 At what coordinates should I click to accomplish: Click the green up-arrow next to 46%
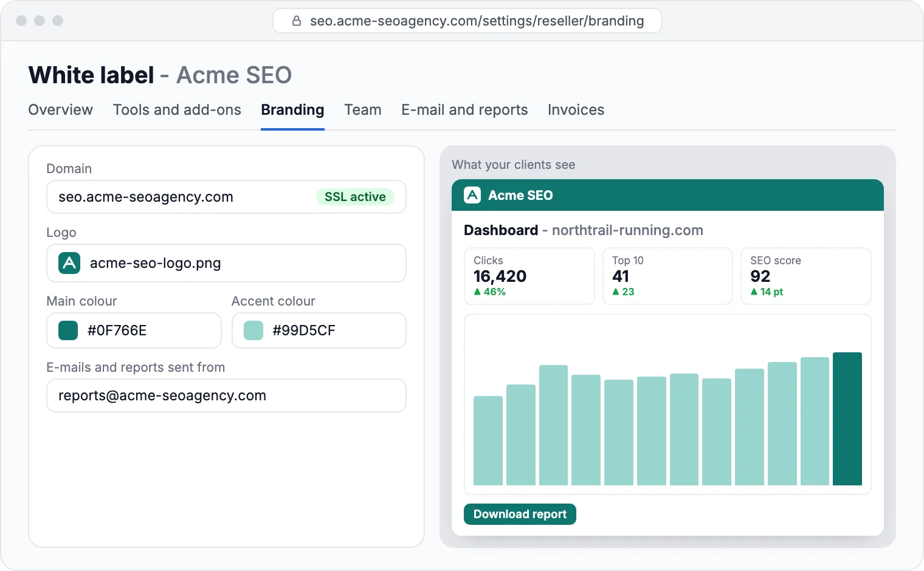point(477,292)
